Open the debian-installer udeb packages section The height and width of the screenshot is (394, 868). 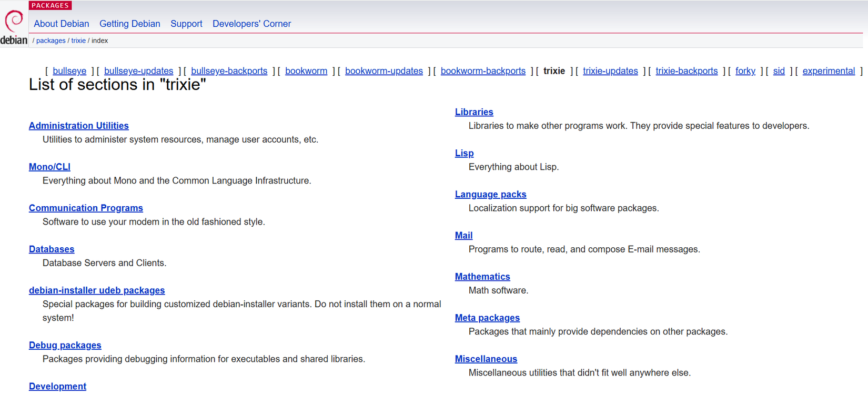[x=97, y=290]
